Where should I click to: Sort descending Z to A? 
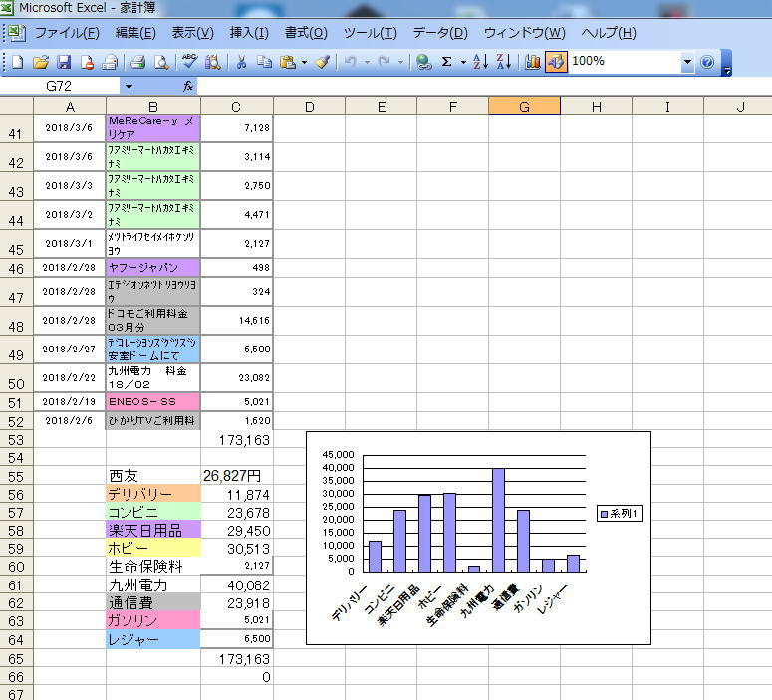point(504,62)
